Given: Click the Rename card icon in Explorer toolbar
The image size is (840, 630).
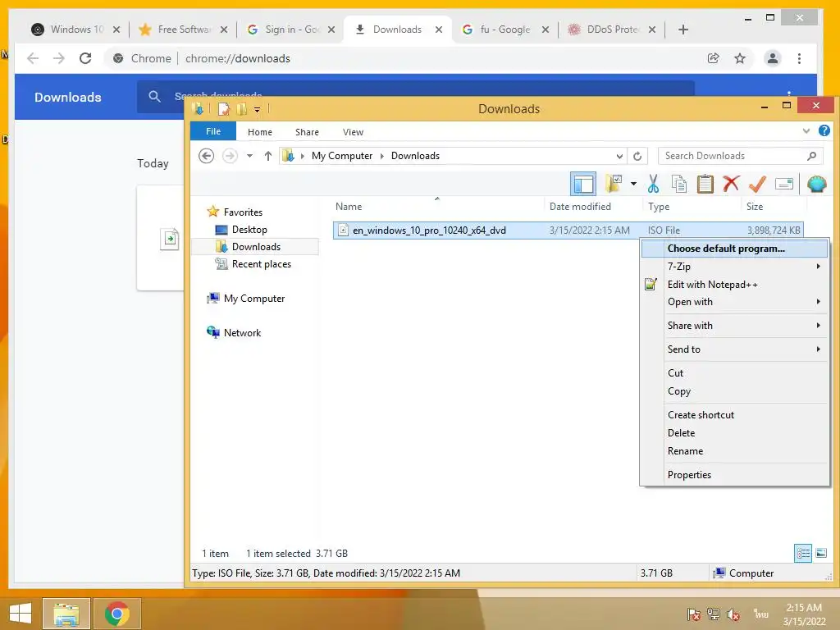Looking at the screenshot, I should coord(783,185).
